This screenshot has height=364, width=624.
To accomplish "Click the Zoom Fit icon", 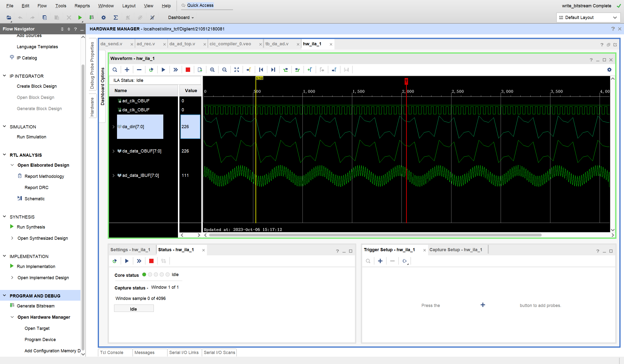I will [237, 70].
